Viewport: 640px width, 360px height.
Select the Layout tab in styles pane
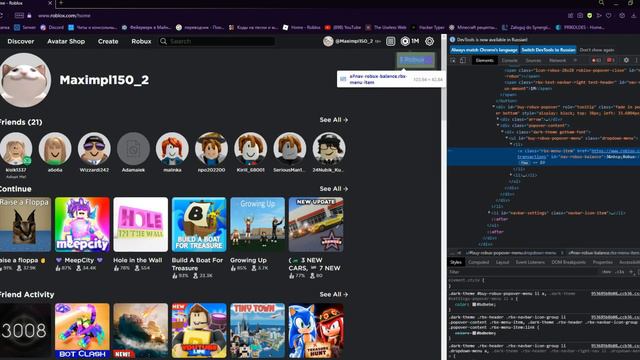point(502,262)
